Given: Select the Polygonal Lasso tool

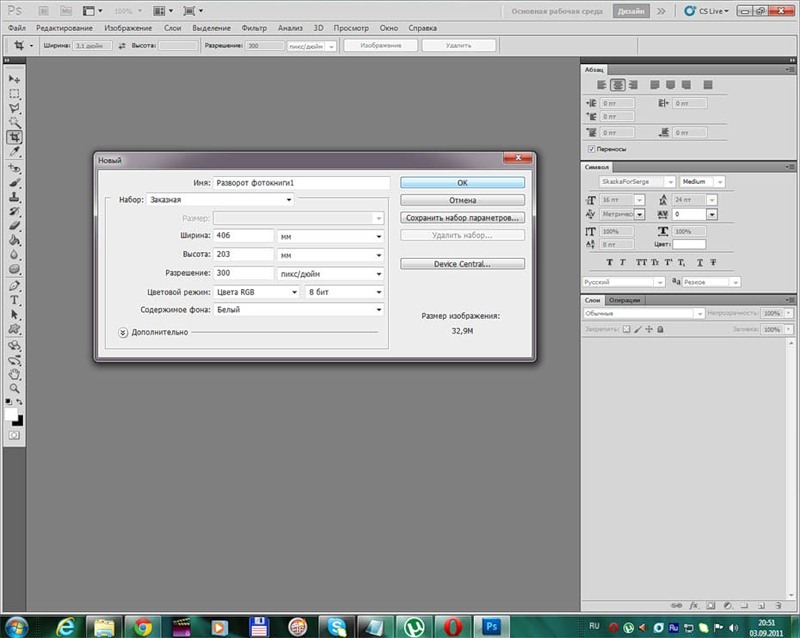Looking at the screenshot, I should pos(14,108).
